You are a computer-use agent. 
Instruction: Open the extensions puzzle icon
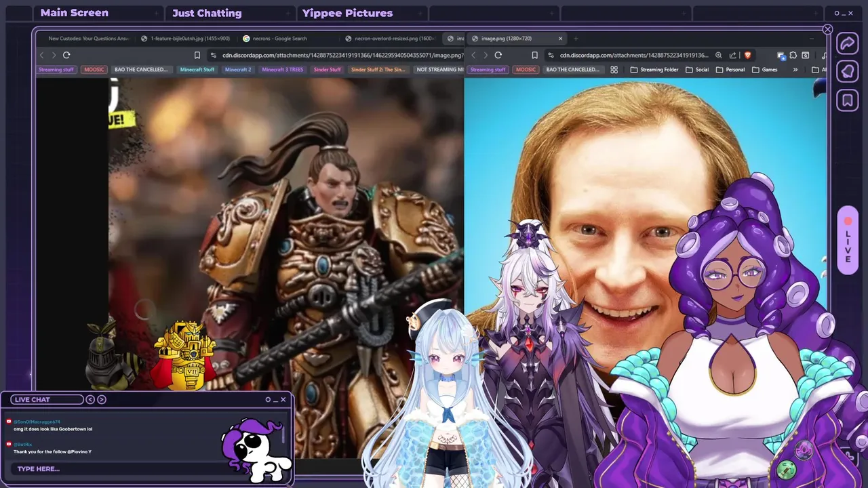click(793, 56)
